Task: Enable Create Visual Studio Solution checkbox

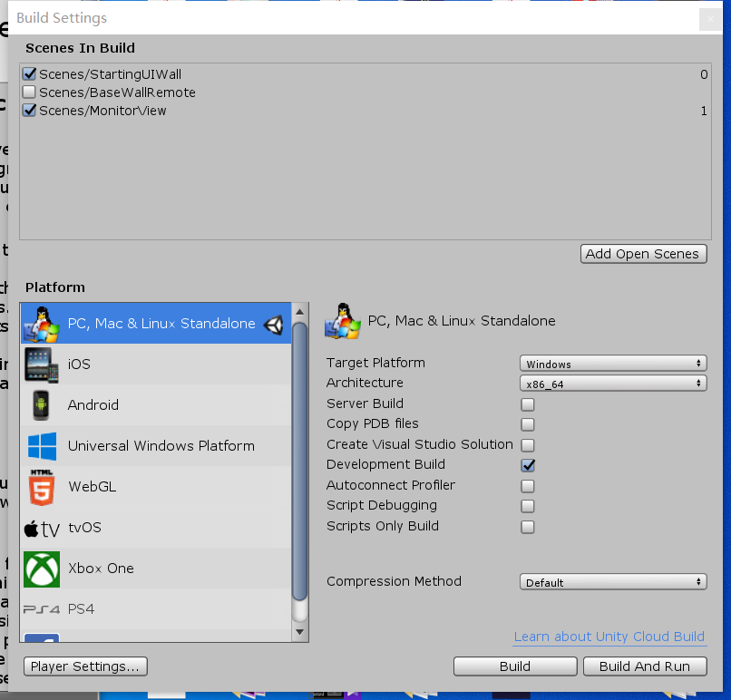Action: (x=528, y=445)
